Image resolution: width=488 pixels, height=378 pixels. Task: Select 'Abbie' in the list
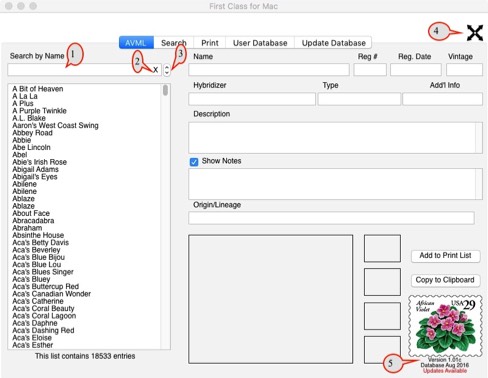click(x=22, y=140)
